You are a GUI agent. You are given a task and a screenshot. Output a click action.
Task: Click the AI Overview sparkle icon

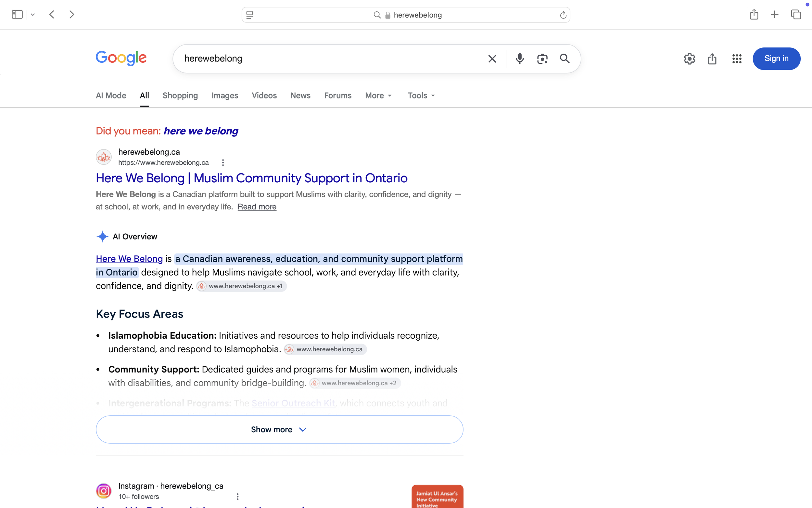102,237
